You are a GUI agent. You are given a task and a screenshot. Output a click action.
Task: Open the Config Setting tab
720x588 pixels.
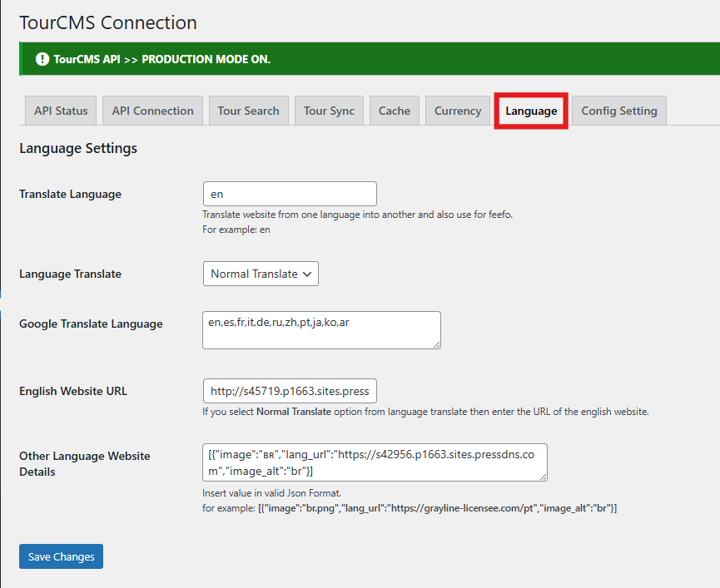point(618,111)
